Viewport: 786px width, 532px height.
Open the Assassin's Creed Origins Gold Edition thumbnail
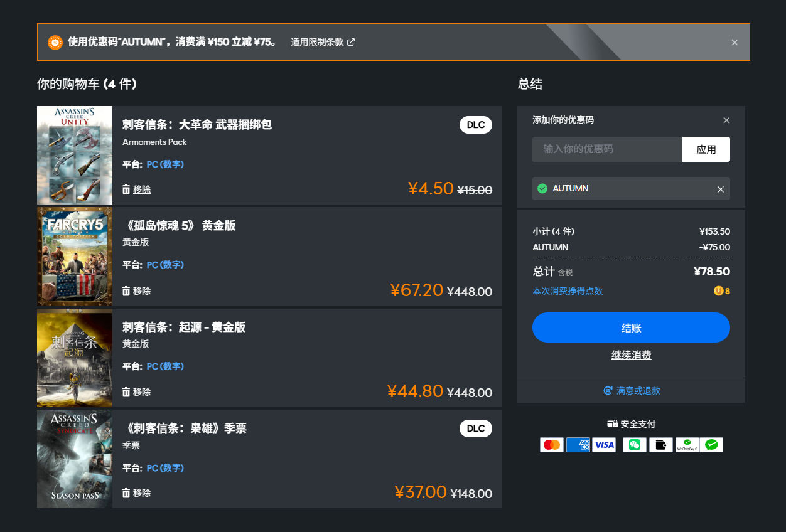pos(75,358)
